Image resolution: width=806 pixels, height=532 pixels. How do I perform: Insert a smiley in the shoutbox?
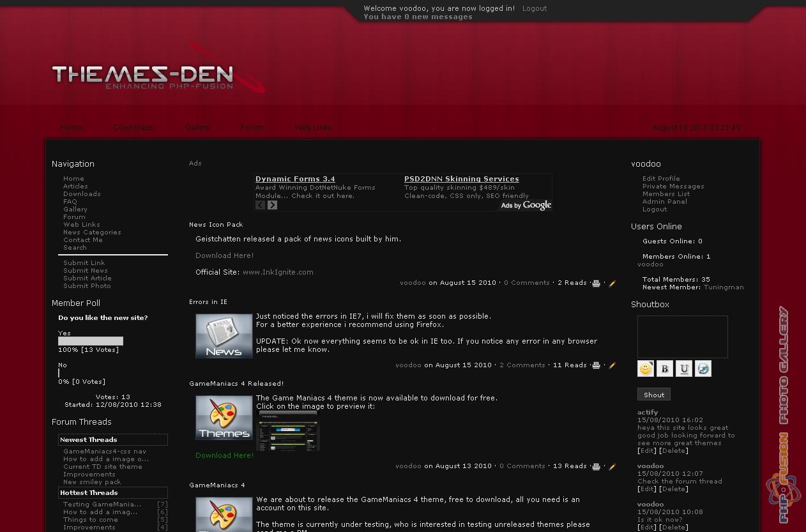[x=646, y=369]
